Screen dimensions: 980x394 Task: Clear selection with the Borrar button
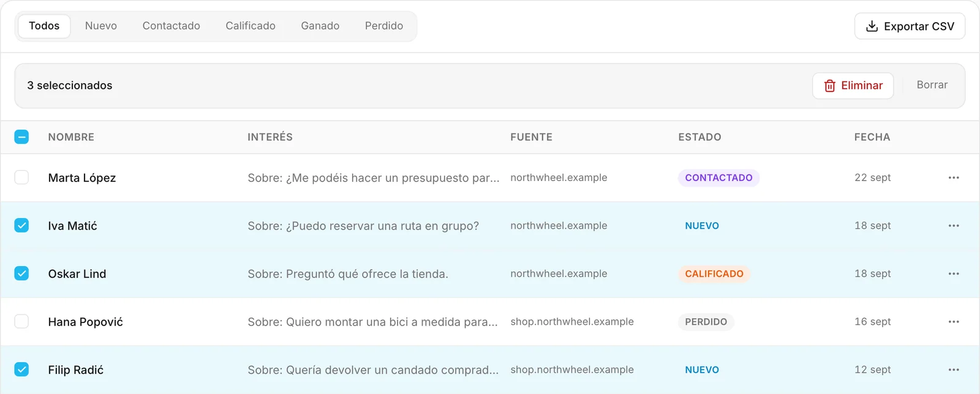coord(932,85)
